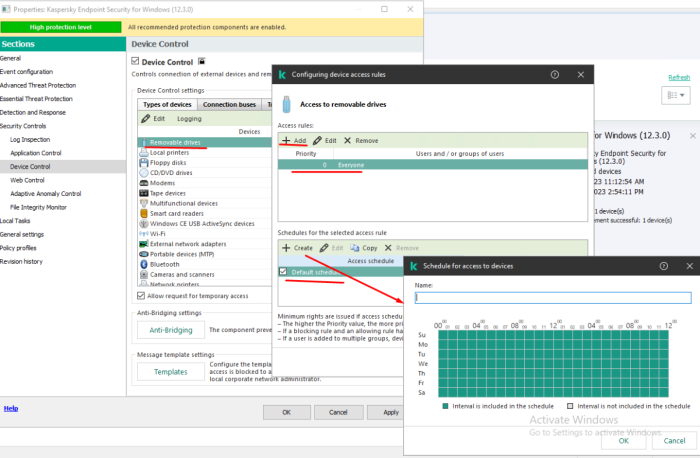Screen dimensions: 700x458
Task: Uncheck Allow request for temporary access
Action: pyautogui.click(x=141, y=296)
